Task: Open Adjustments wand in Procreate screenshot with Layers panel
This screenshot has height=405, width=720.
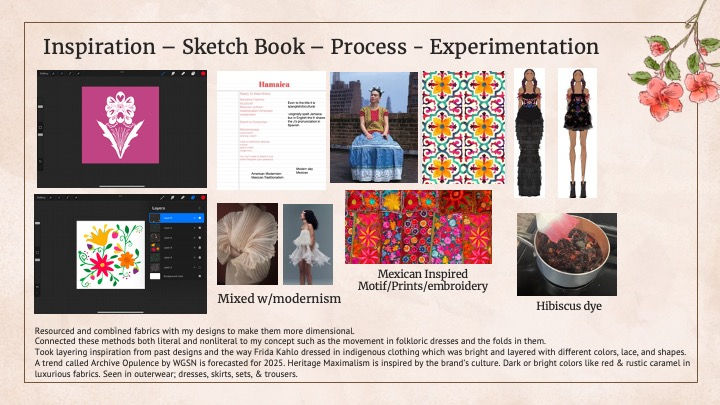Action: coord(59,197)
